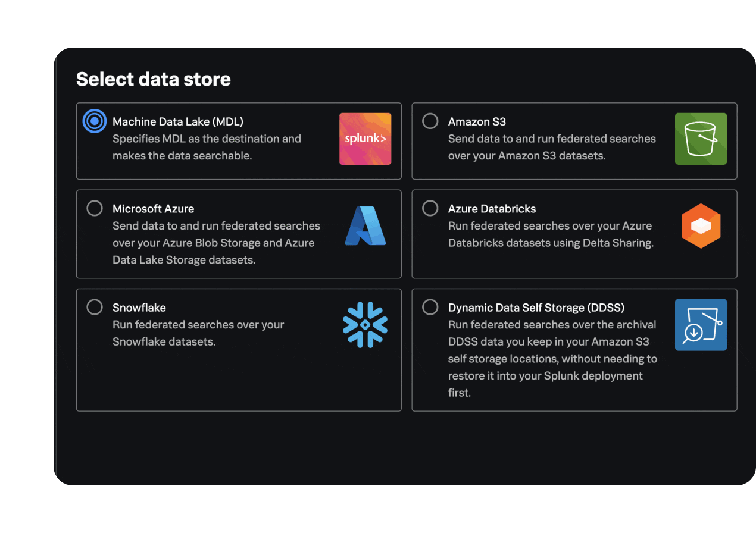
Task: Click the 'Dynamic Data Self Storage (DDSS)' title
Action: pyautogui.click(x=536, y=308)
